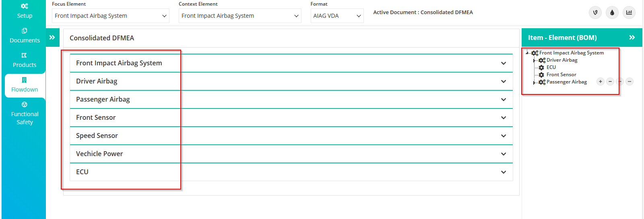Open the Setup section in sidebar
Screen dimensions: 644x219
25,11
